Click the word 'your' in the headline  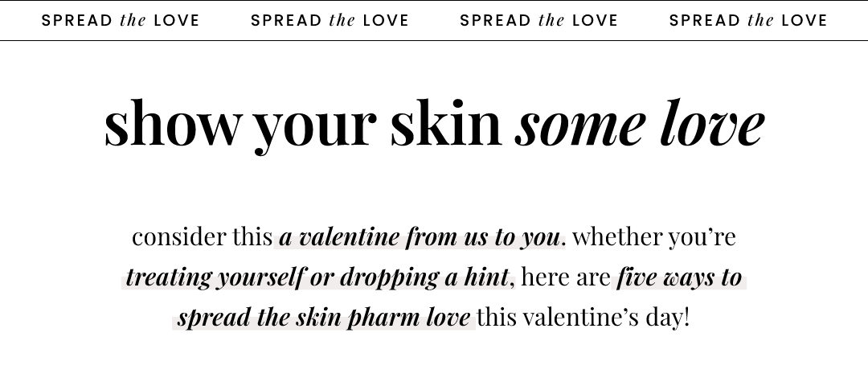click(315, 129)
